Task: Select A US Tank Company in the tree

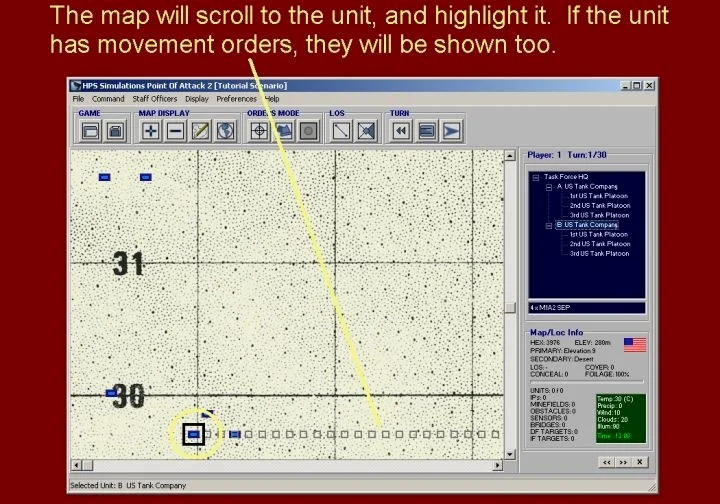Action: (x=587, y=186)
